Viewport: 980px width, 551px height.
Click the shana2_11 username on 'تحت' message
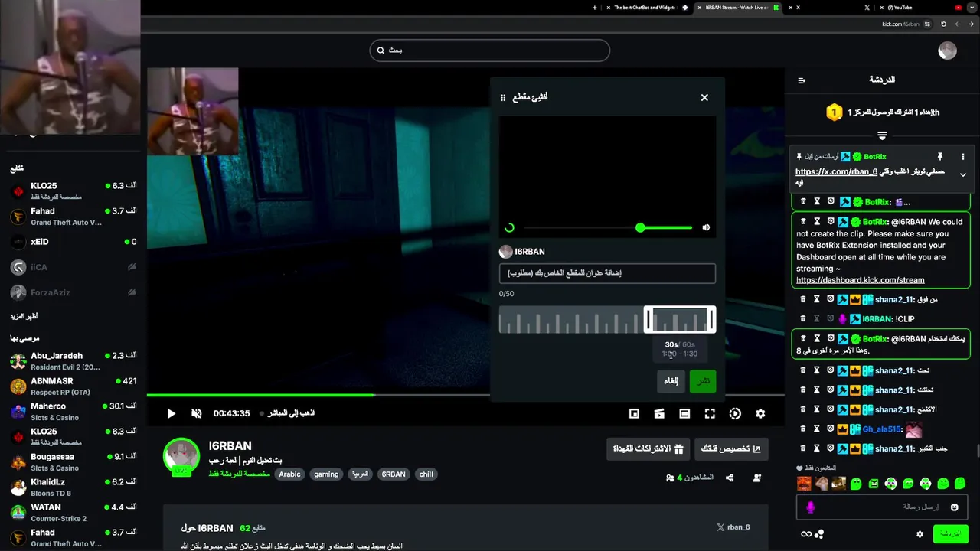(894, 370)
